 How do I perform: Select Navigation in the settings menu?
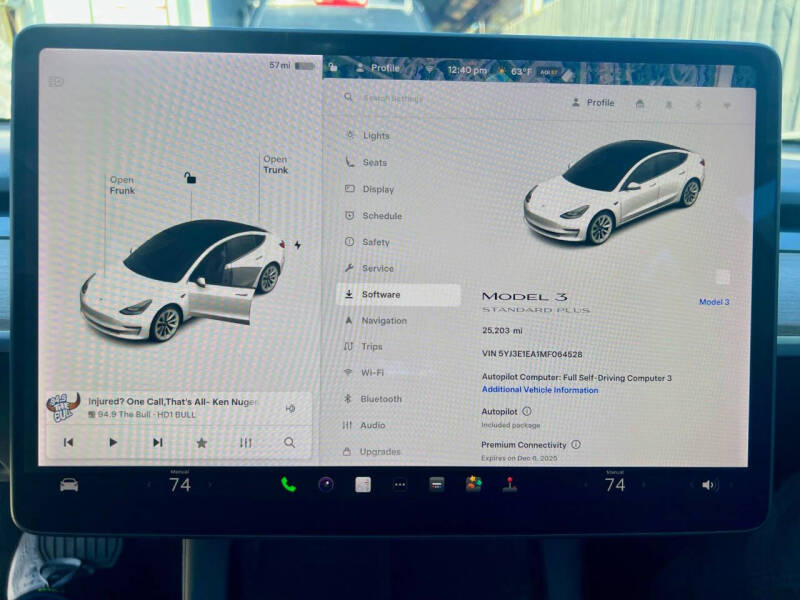tap(384, 321)
